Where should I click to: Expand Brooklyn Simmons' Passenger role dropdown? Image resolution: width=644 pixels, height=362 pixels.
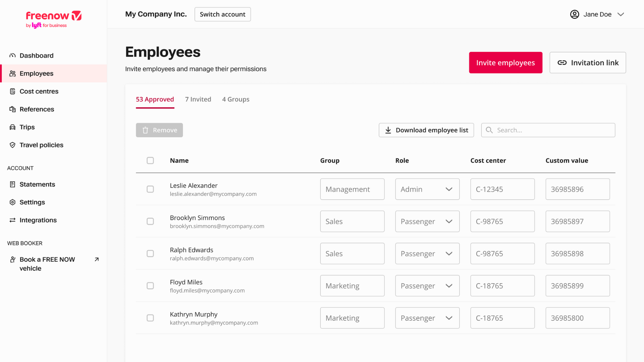pos(427,221)
